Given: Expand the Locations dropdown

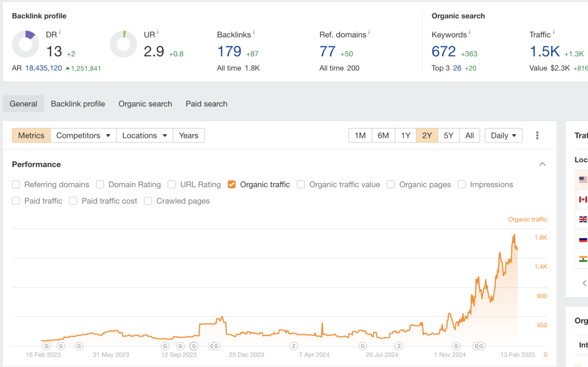Looking at the screenshot, I should point(144,136).
